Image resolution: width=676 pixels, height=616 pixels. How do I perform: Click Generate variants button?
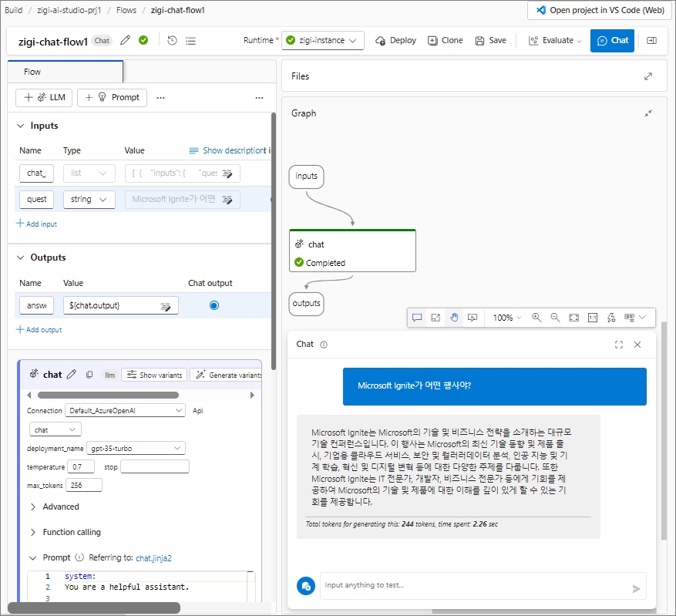click(x=226, y=375)
